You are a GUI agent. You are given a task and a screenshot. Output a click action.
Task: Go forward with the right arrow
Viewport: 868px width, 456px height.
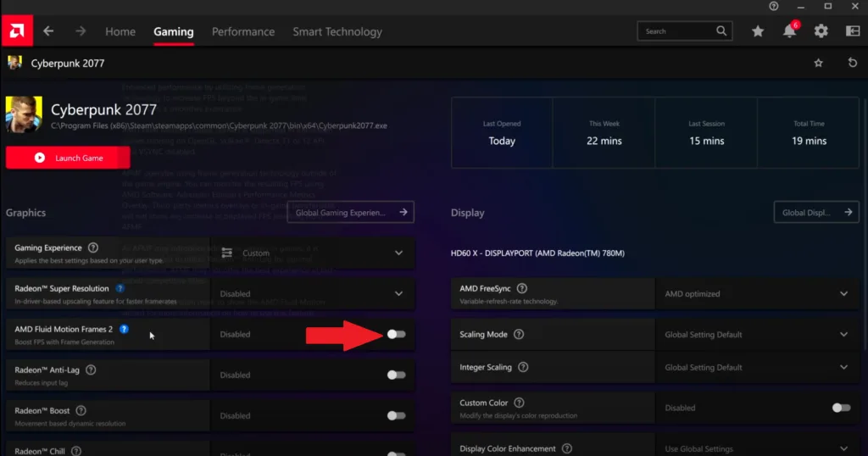pos(81,31)
